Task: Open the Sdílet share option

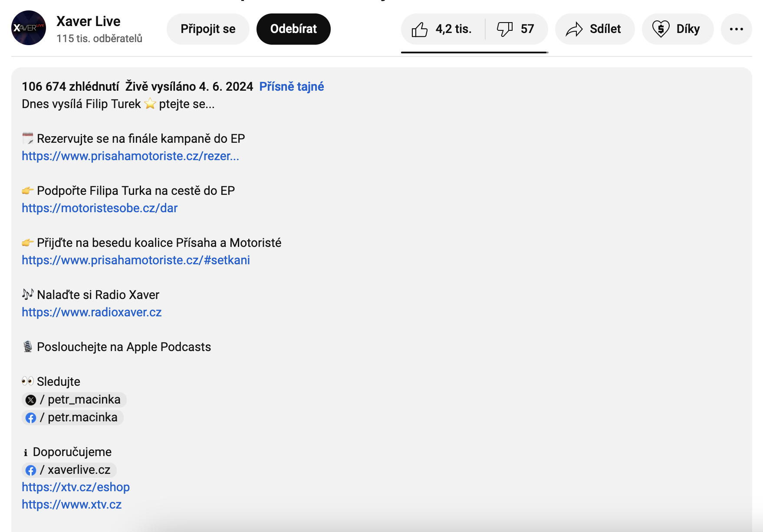Action: coord(594,29)
